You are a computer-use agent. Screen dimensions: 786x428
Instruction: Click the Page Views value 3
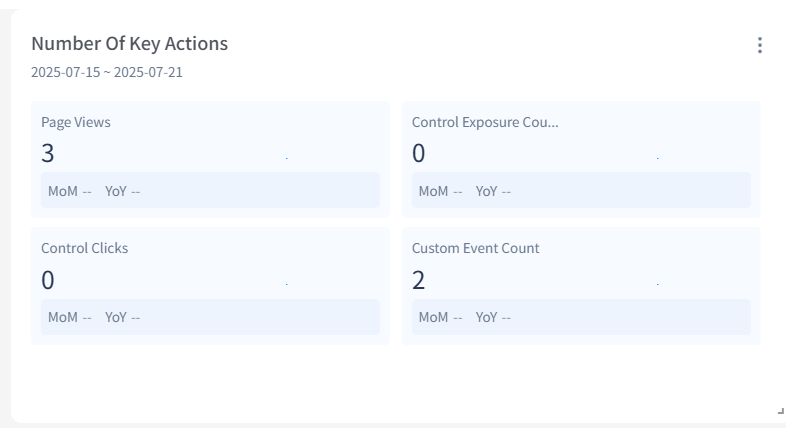point(48,153)
